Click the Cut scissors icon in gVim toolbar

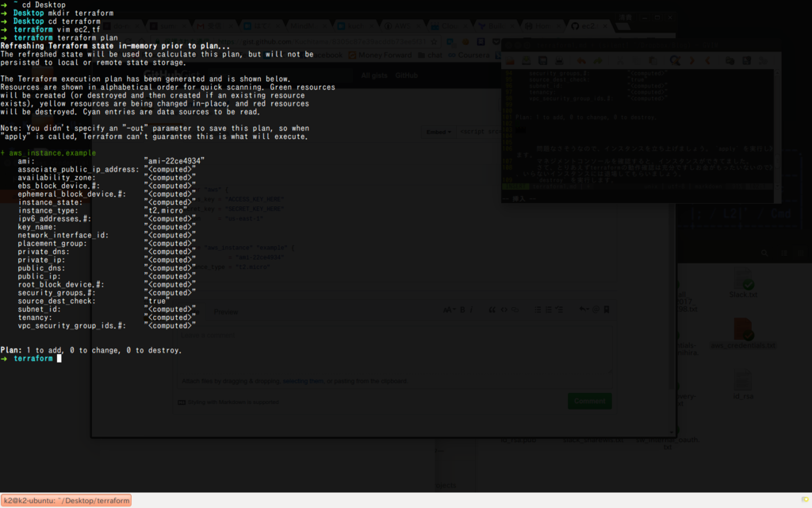620,60
